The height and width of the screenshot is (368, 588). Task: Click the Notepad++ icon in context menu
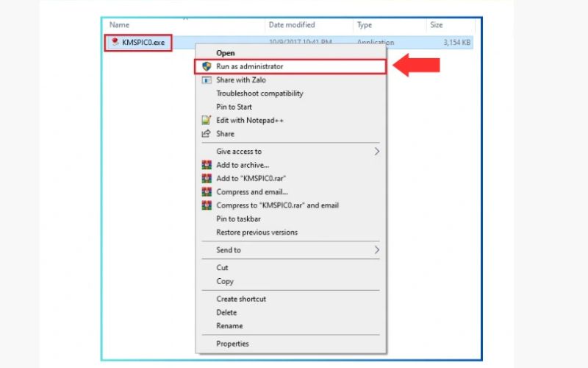(x=207, y=120)
